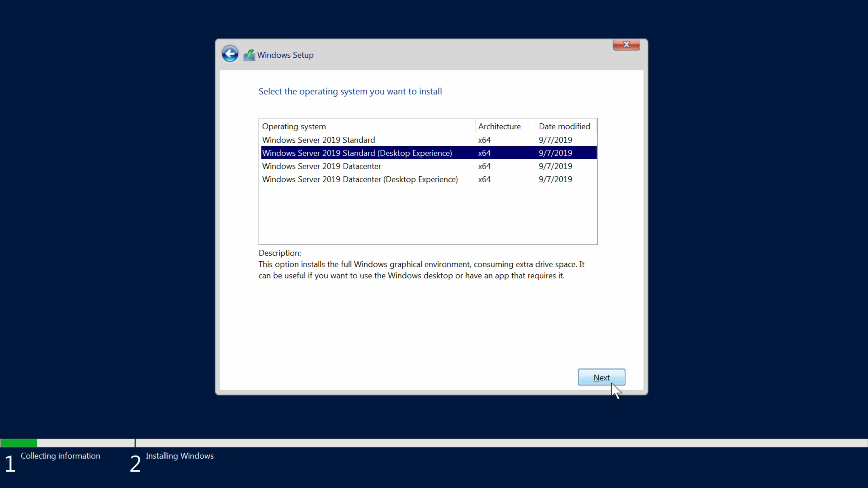Click the Installing Windows progress bar
The height and width of the screenshot is (488, 868).
pos(501,443)
